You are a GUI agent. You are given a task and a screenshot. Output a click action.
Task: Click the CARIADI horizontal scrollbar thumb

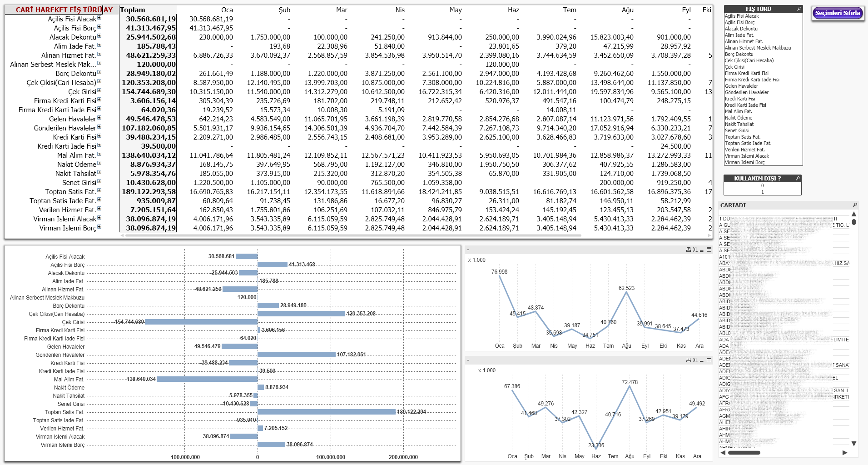pyautogui.click(x=744, y=453)
